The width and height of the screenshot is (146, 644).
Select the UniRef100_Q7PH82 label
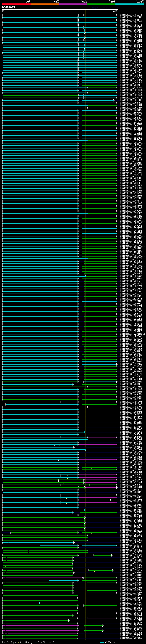pos(131,442)
